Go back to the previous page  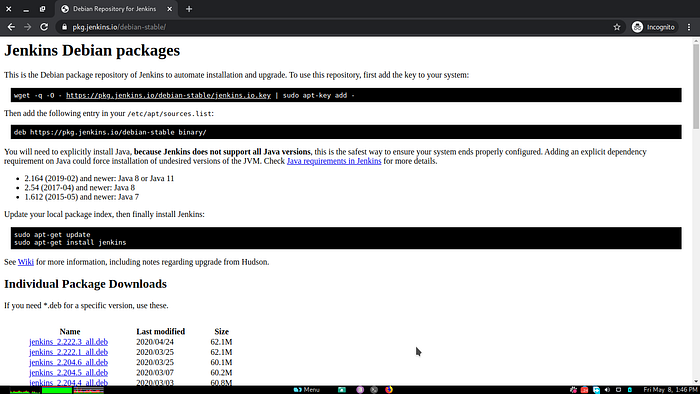(11, 27)
